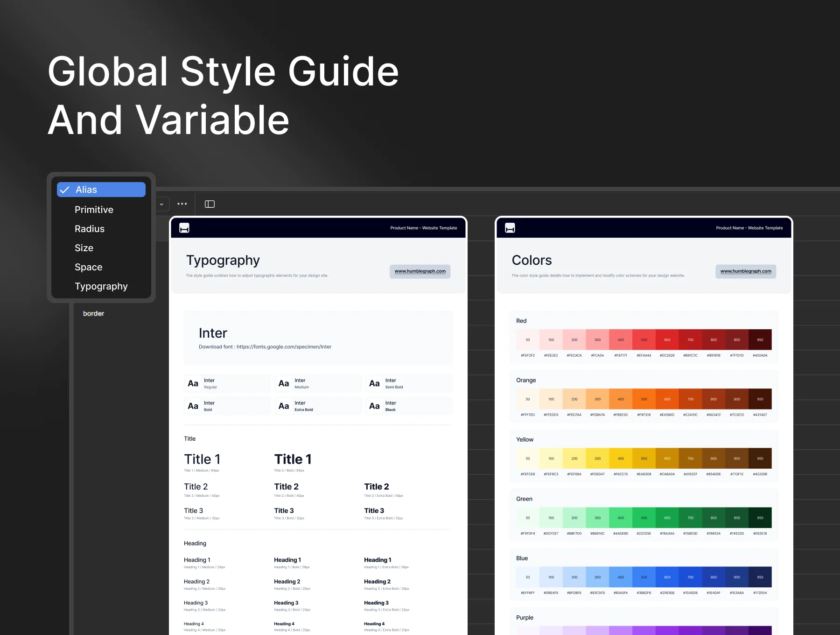
Task: Select the checked Alias menu entry
Action: pyautogui.click(x=101, y=190)
